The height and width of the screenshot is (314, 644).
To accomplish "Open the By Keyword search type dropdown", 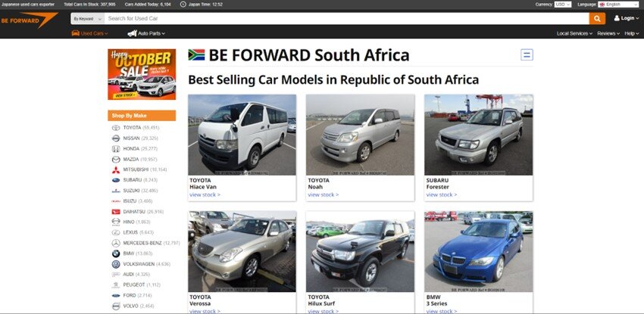I will tap(87, 18).
